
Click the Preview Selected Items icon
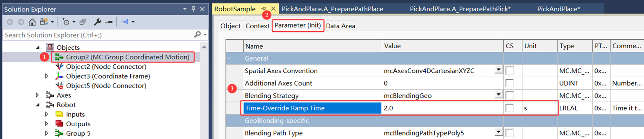(109, 22)
